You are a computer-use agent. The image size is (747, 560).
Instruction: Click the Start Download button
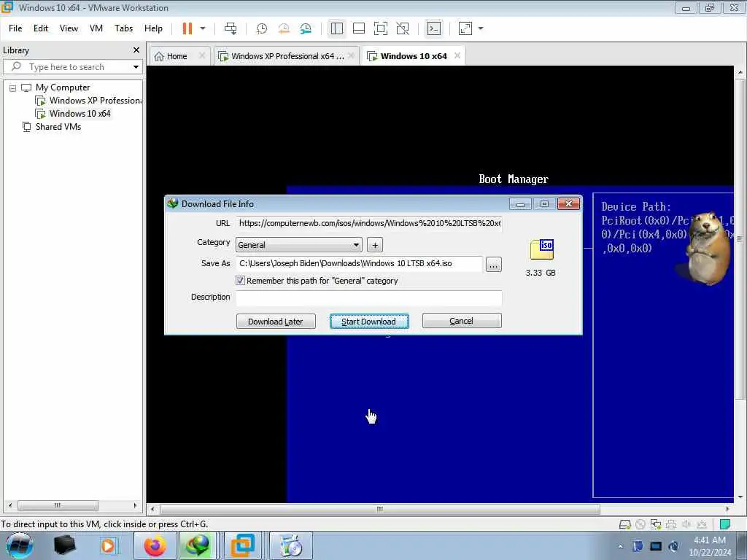pyautogui.click(x=369, y=322)
